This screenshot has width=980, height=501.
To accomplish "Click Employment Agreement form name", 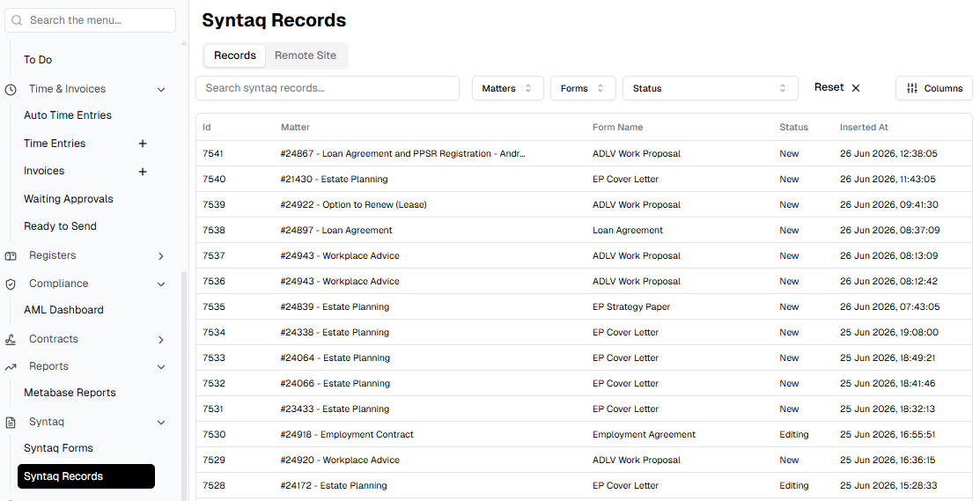I will (x=644, y=435).
